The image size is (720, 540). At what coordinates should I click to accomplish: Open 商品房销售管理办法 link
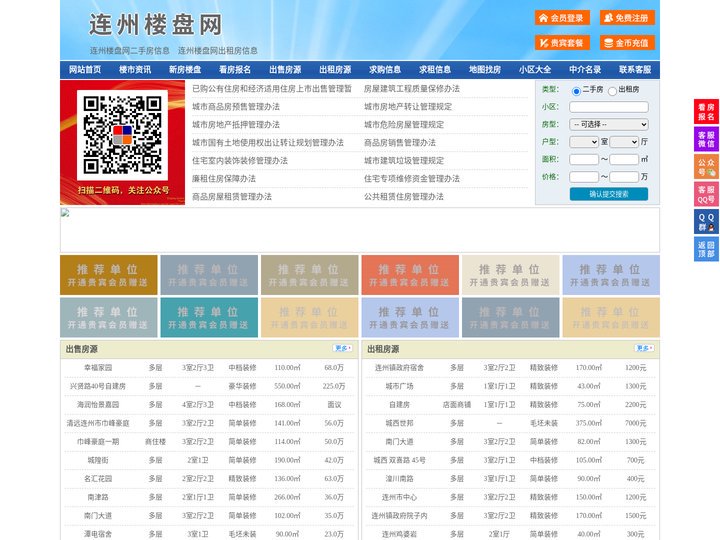pos(400,142)
